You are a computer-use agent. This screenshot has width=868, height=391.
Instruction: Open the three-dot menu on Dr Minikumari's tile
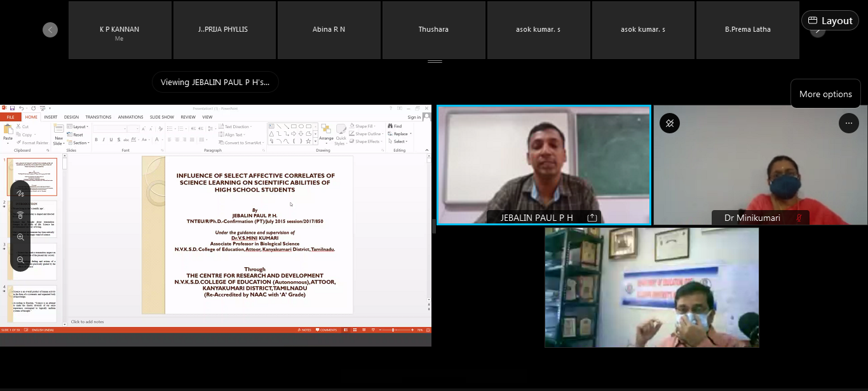tap(848, 123)
